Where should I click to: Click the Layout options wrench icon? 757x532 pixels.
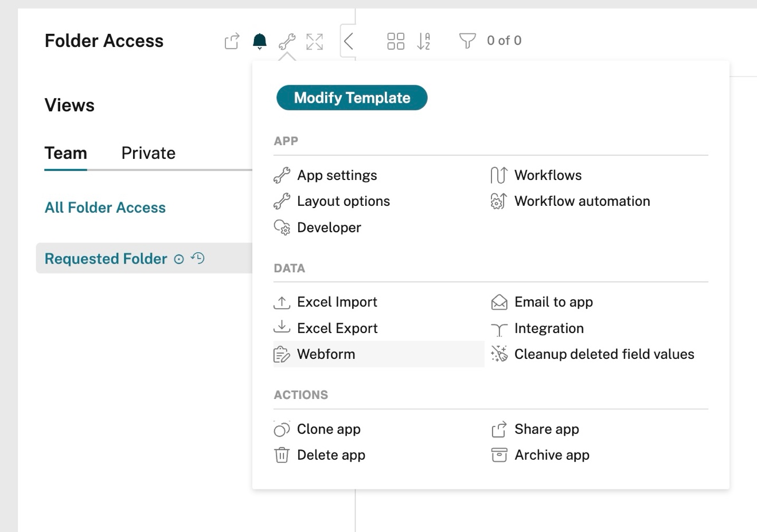click(282, 201)
